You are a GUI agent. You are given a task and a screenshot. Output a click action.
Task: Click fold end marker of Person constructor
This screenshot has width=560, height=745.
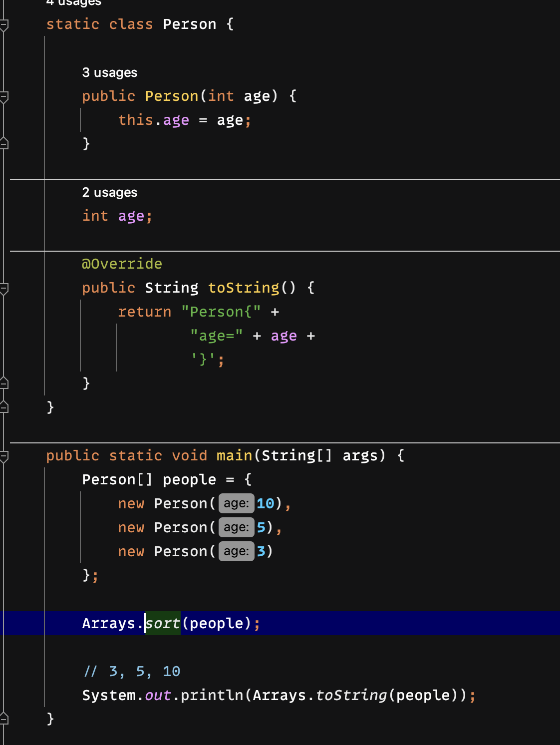tap(4, 144)
